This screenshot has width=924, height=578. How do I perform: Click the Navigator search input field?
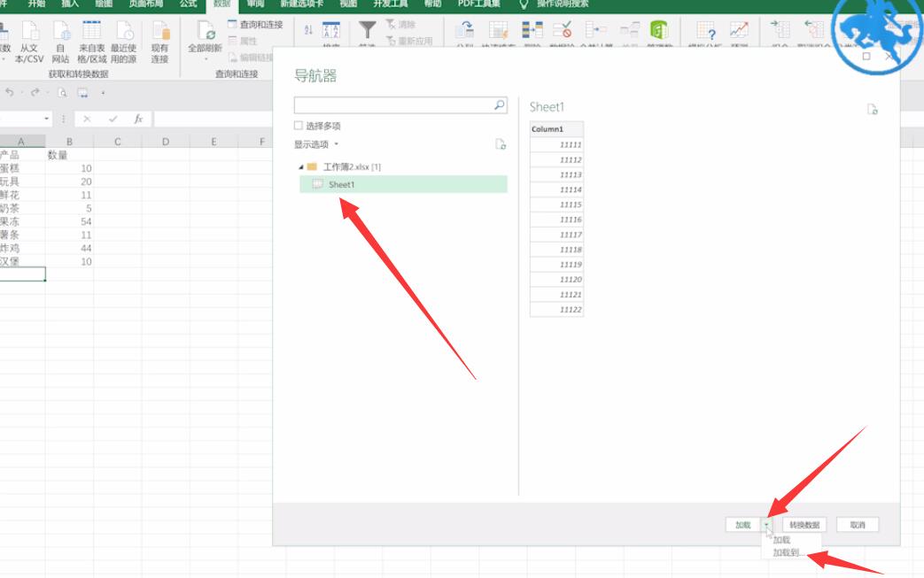[x=400, y=105]
